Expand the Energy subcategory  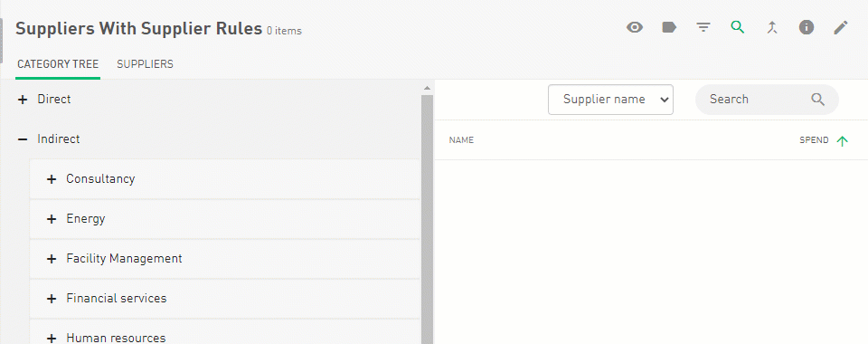[52, 219]
